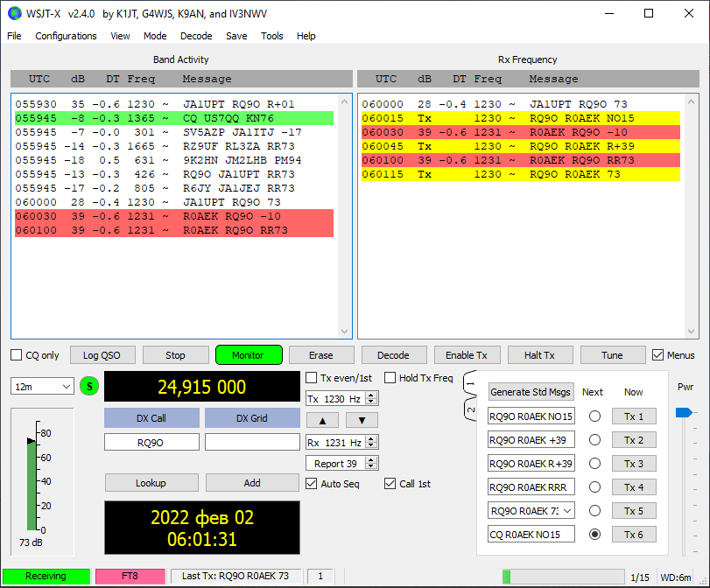Enable Hold Tx Freq checkbox
Viewport: 710px width, 588px height.
(390, 377)
